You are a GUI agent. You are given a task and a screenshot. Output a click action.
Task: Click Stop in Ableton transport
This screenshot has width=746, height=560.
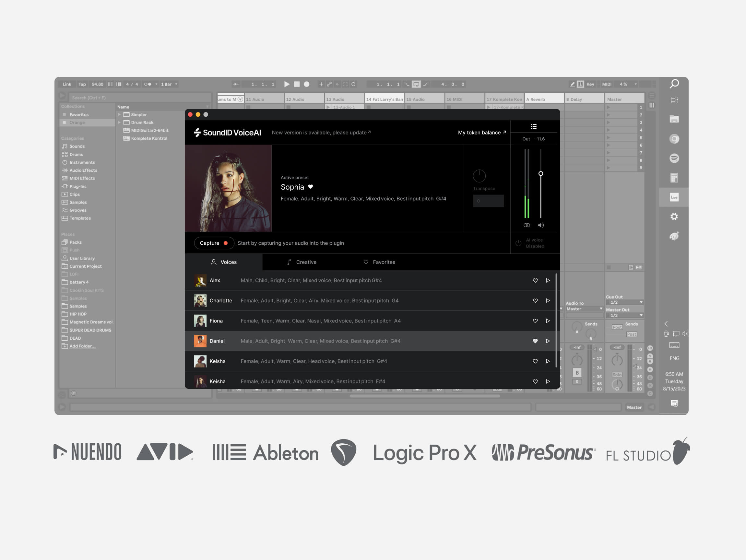[x=297, y=84]
